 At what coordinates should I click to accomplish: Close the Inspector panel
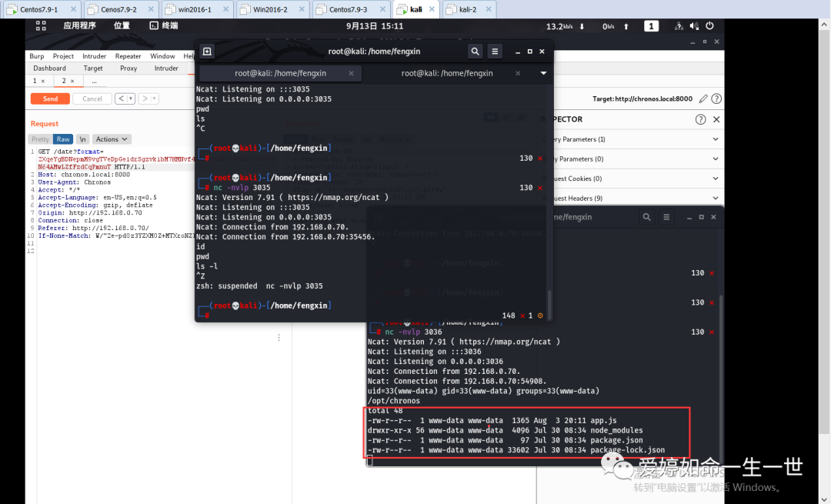[716, 119]
